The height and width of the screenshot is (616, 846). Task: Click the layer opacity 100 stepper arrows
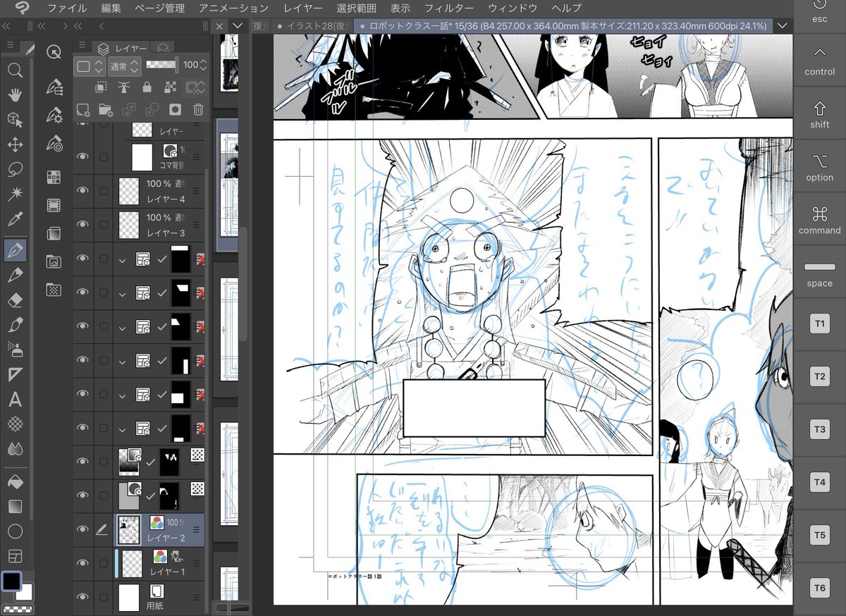pos(204,66)
